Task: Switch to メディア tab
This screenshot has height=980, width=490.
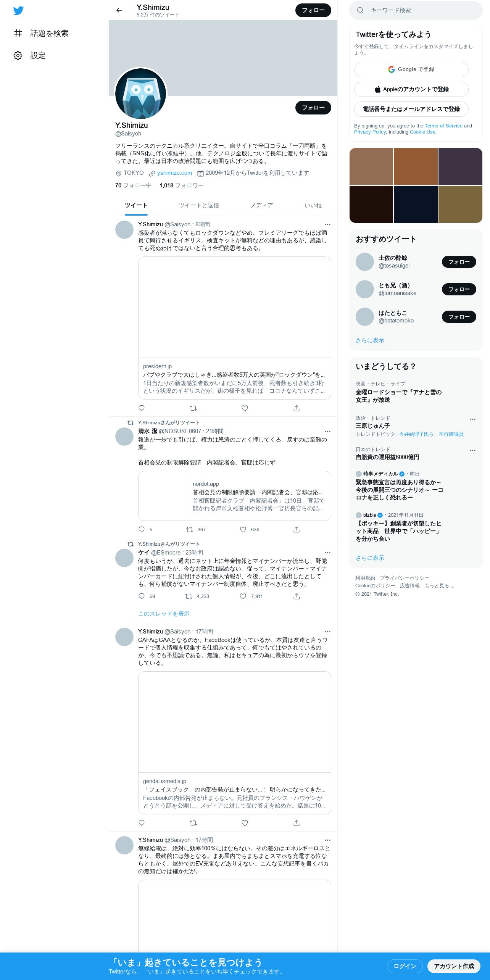Action: [262, 205]
